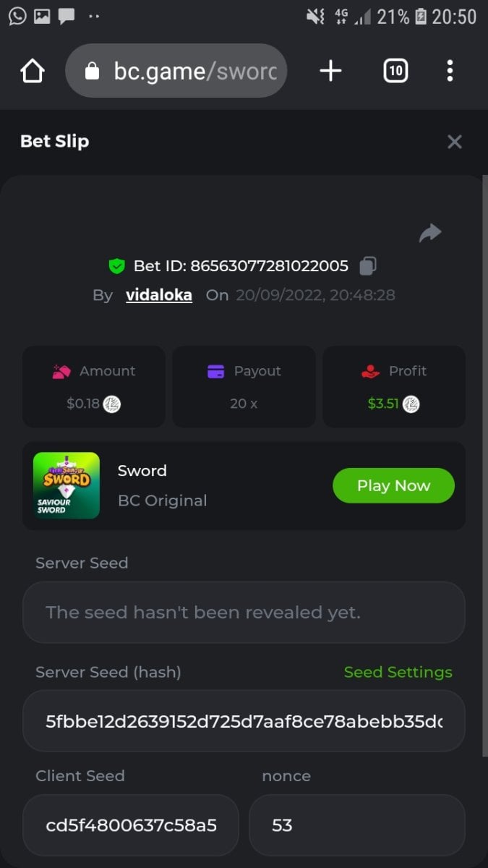488x868 pixels.
Task: Click the Client Seed field
Action: [x=130, y=825]
